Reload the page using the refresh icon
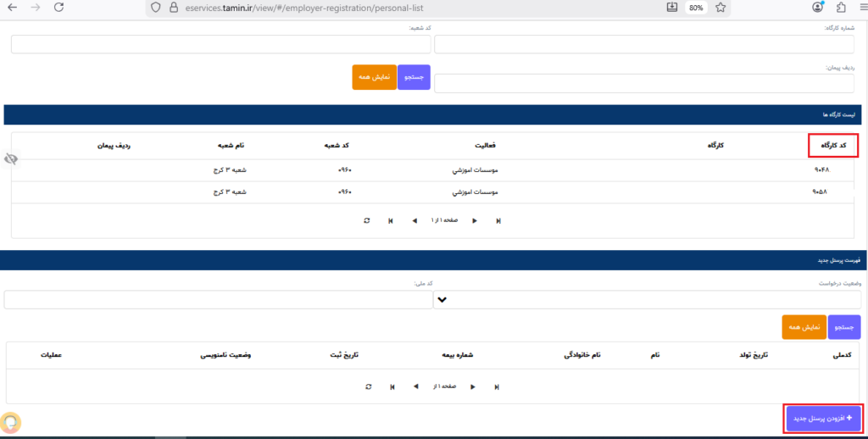Screen dimensions: 868x439 pos(59,8)
